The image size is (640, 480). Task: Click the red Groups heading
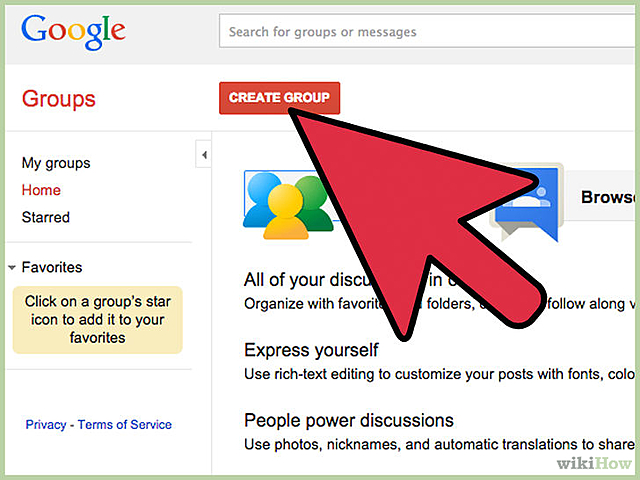[58, 99]
